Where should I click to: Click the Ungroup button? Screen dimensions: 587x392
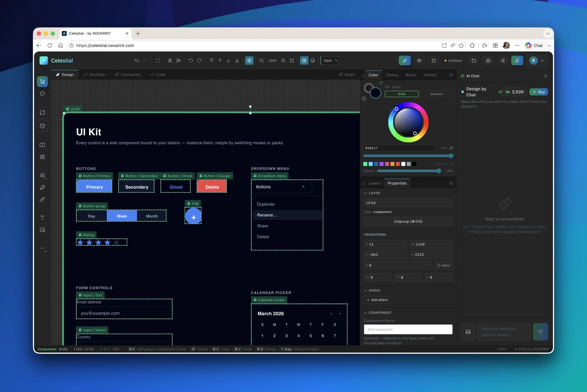tap(408, 221)
